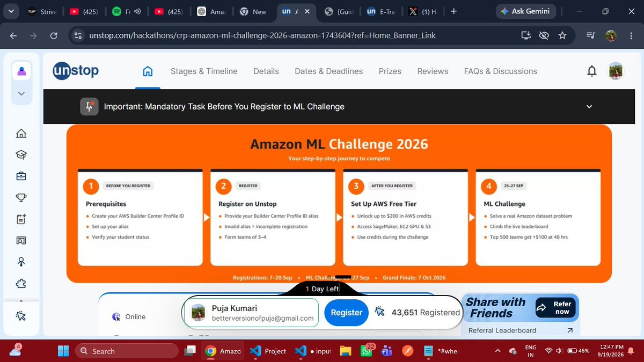This screenshot has height=362, width=644.
Task: Bookmark this page with the star icon
Action: [562, 35]
